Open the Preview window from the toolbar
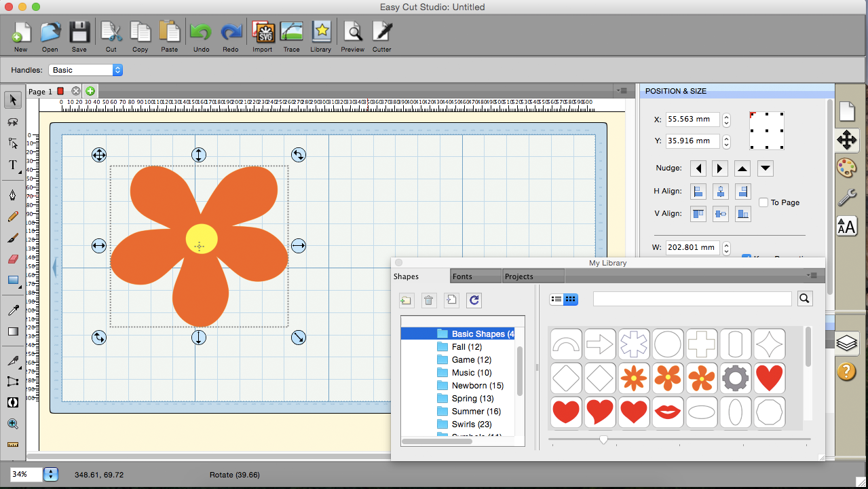Image resolution: width=868 pixels, height=489 pixels. [x=352, y=32]
